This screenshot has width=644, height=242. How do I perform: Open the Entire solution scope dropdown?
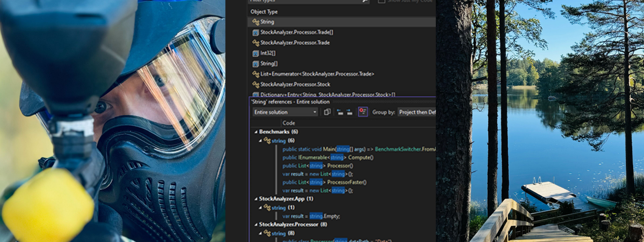[285, 112]
